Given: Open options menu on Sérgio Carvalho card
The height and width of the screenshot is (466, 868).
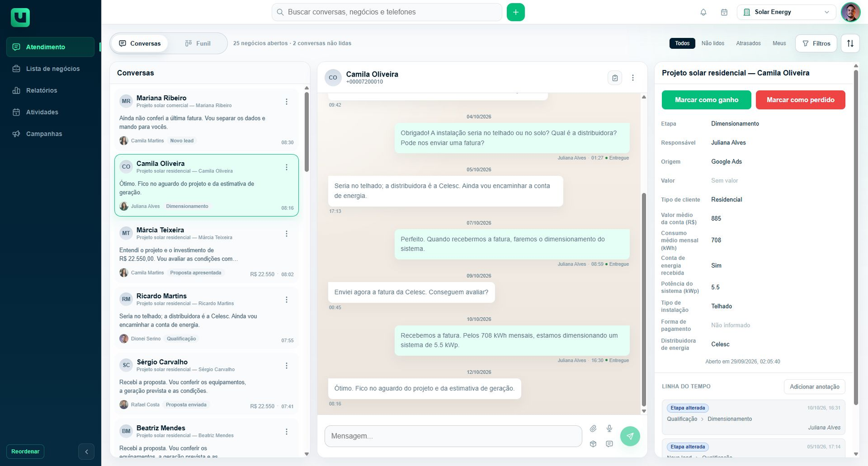Looking at the screenshot, I should tap(286, 366).
